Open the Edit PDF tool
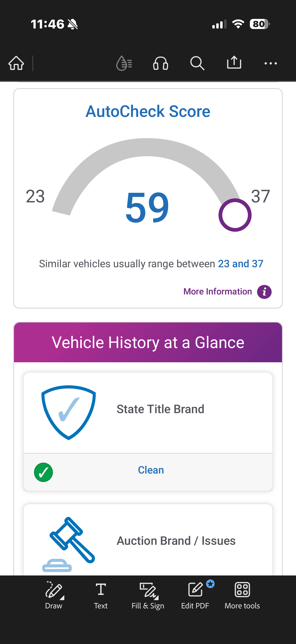Viewport: 296px width, 644px height. click(x=195, y=595)
